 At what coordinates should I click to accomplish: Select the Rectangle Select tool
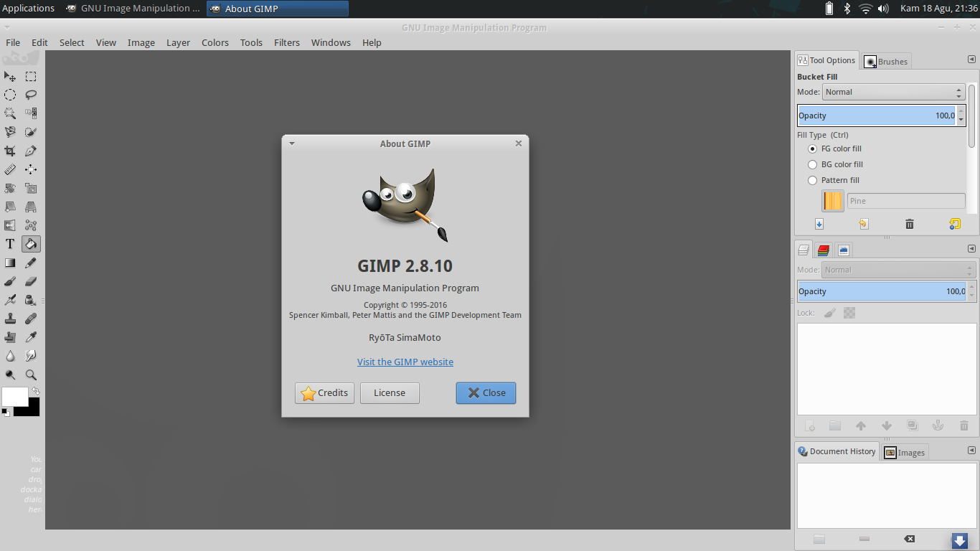click(x=31, y=76)
